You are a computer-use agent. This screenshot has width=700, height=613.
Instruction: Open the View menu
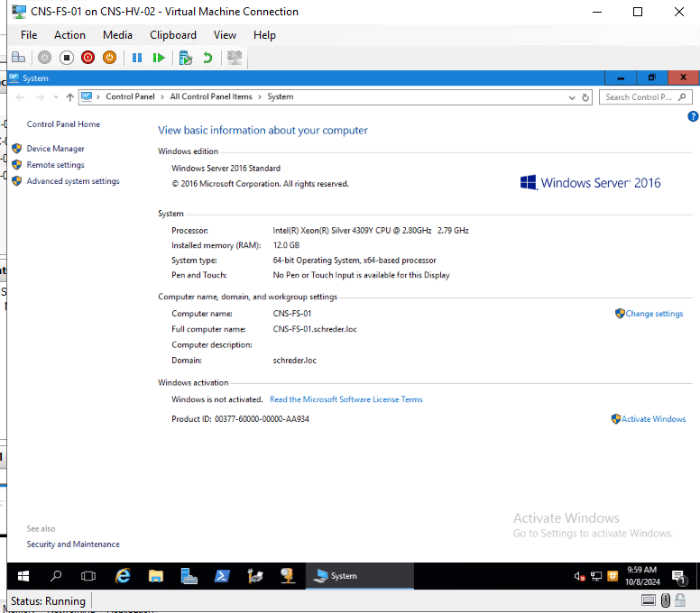(x=225, y=35)
